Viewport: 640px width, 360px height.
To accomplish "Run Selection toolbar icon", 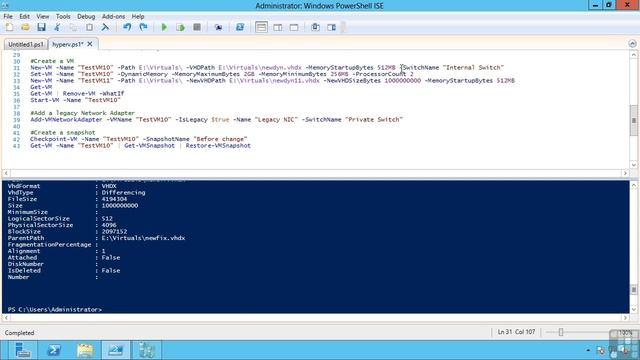I will pos(180,27).
